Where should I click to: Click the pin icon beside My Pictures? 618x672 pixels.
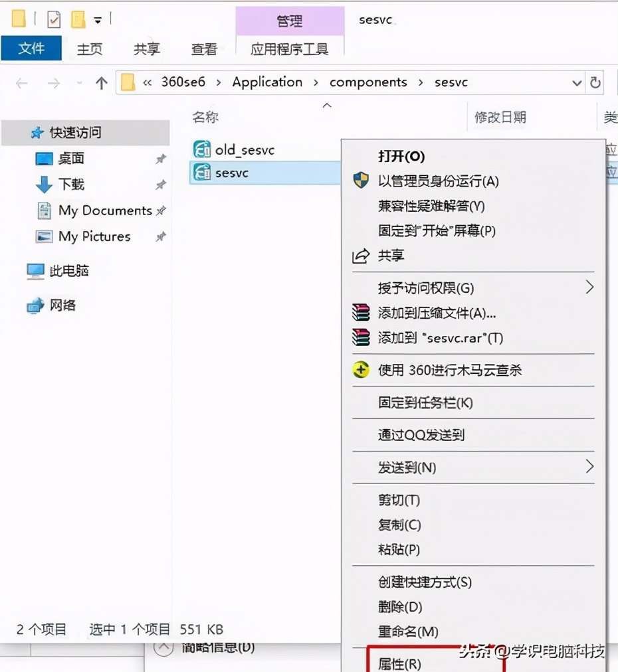pyautogui.click(x=161, y=236)
